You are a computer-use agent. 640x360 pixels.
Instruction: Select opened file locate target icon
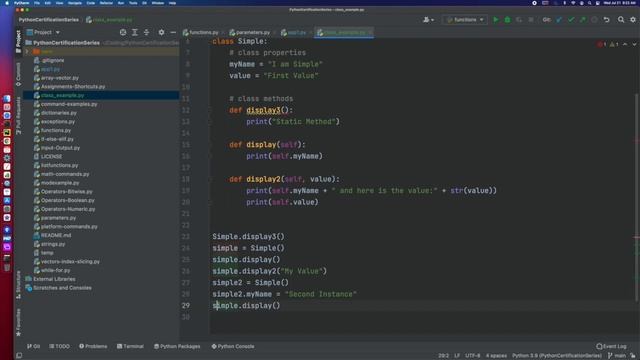pos(123,32)
